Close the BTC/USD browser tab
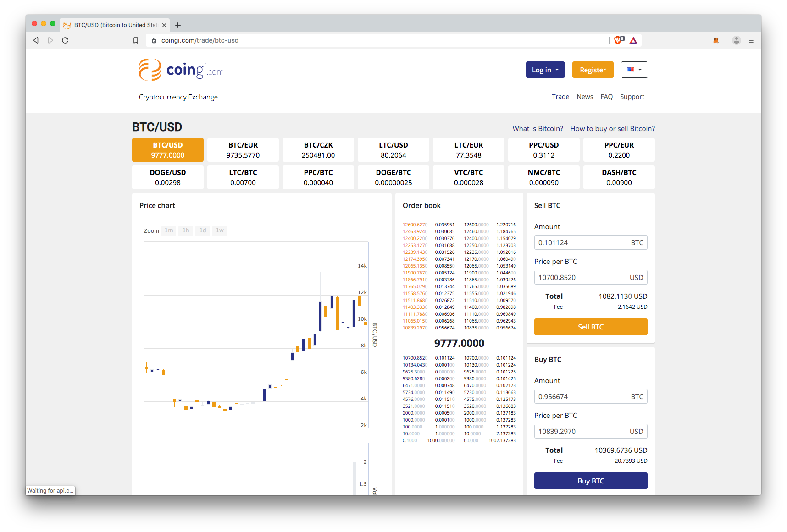Viewport: 787px width, 532px height. (x=164, y=25)
